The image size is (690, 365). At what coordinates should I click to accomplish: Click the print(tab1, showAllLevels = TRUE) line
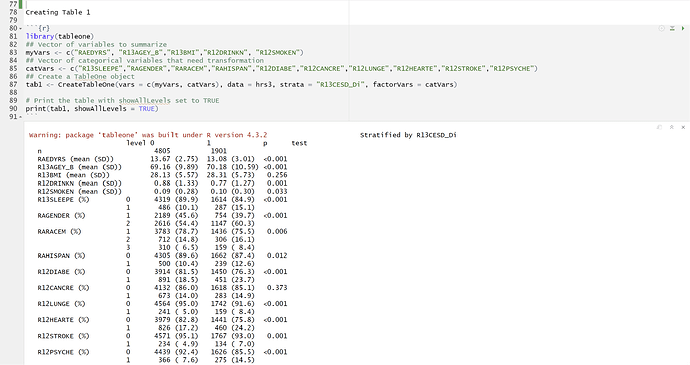tap(92, 109)
